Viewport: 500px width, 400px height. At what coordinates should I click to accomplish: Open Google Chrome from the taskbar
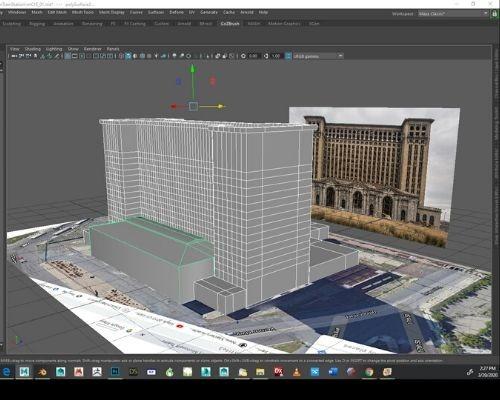(369, 372)
